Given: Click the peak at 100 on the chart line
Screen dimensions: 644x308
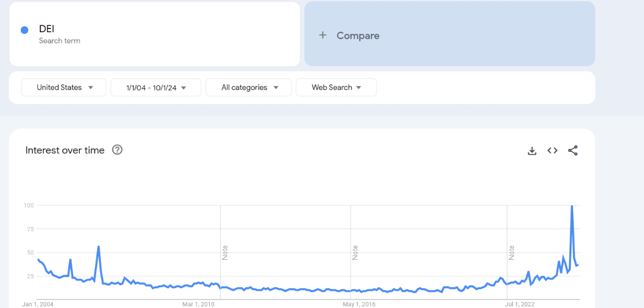Looking at the screenshot, I should (x=572, y=206).
